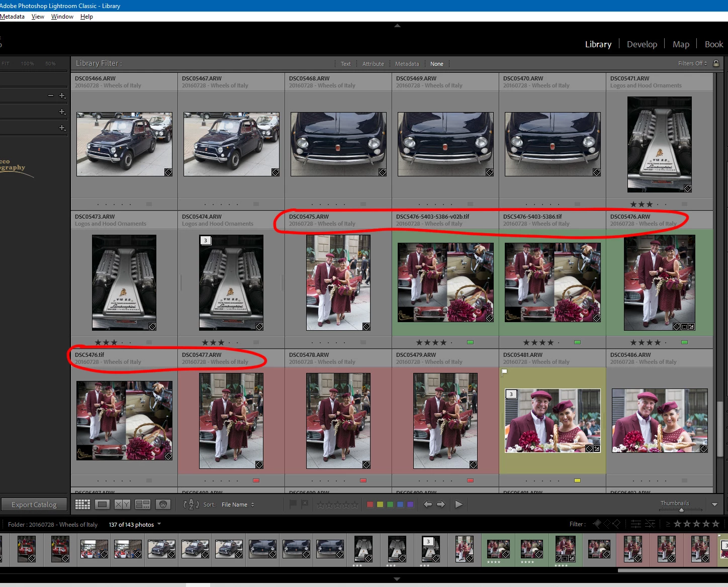Image resolution: width=728 pixels, height=587 pixels.
Task: Toggle the unedited photos filter icon
Action: (650, 524)
